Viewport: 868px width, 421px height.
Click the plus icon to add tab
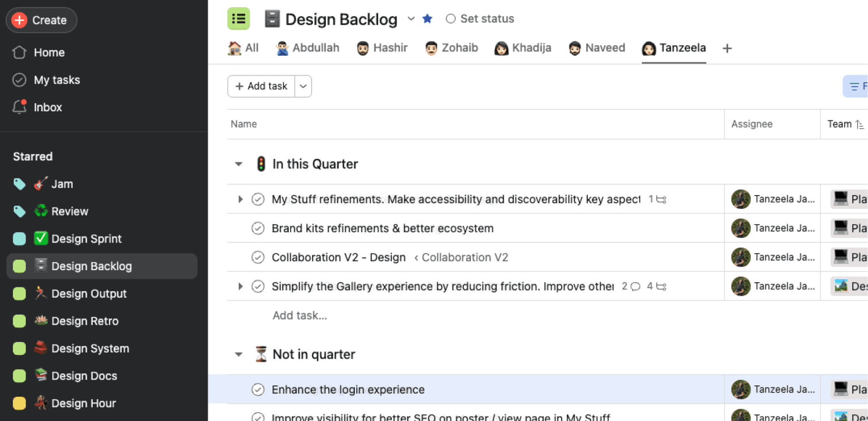click(x=727, y=49)
